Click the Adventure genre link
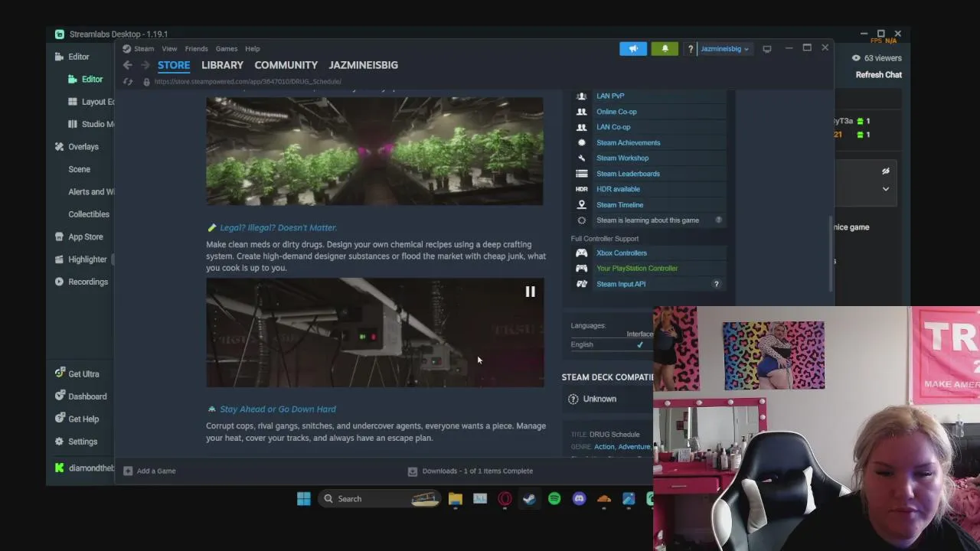The height and width of the screenshot is (551, 980). pos(634,447)
